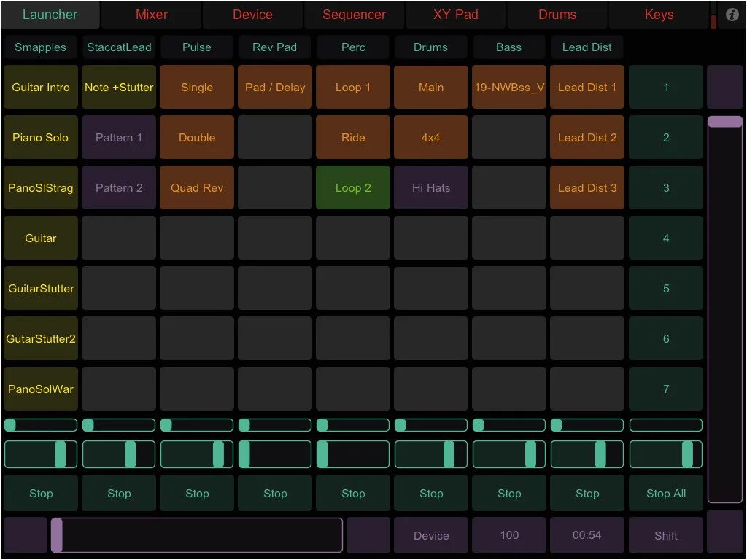The width and height of the screenshot is (747, 560).
Task: Launch scene 1
Action: 666,87
